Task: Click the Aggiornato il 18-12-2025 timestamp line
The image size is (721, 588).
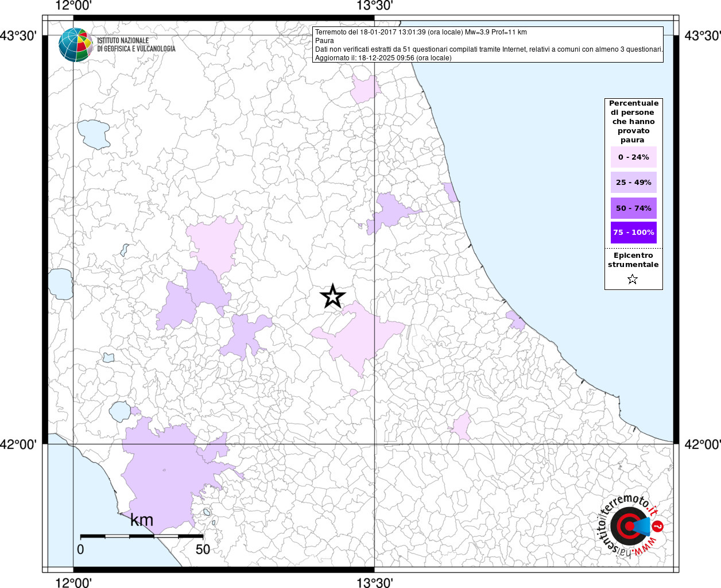Action: point(383,58)
